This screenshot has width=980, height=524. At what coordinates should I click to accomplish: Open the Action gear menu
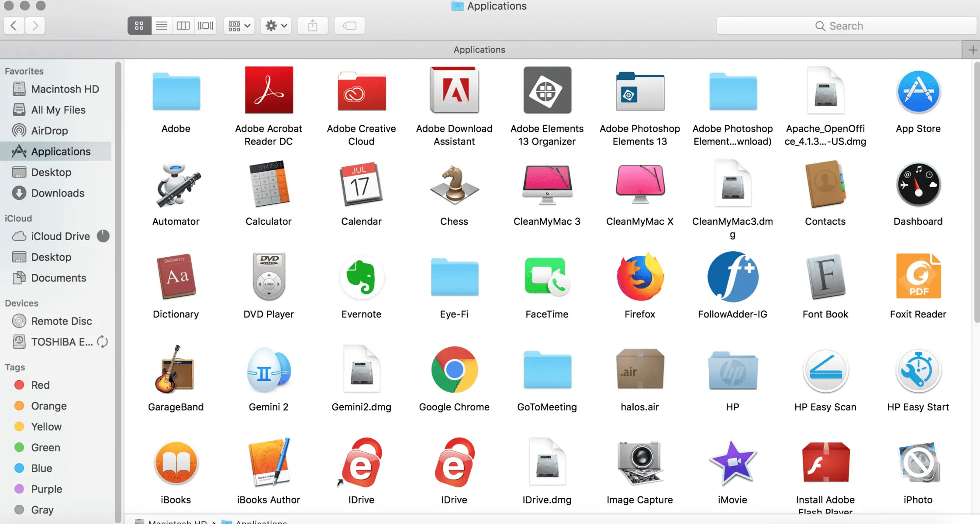tap(276, 26)
